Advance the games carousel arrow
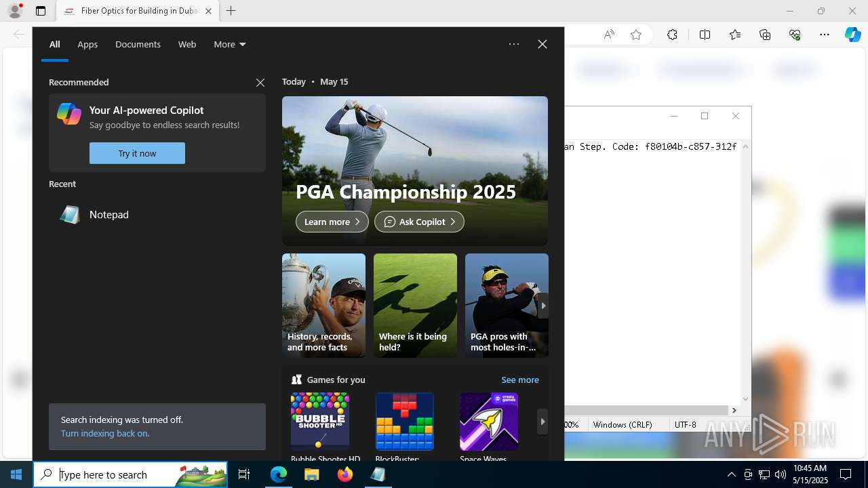 (542, 422)
